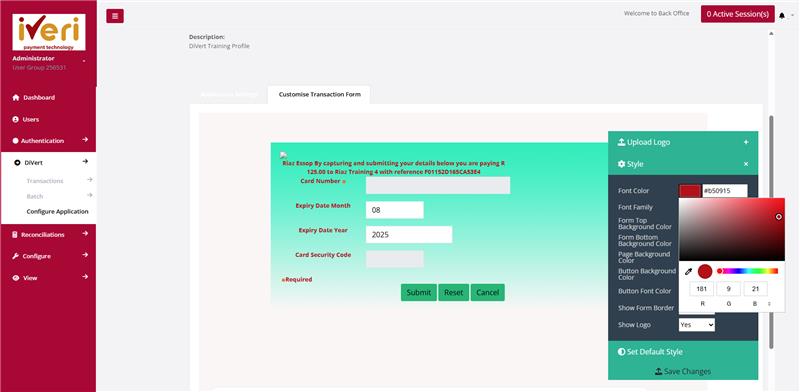Click the font color hex input field
The image size is (800, 392).
pos(725,191)
